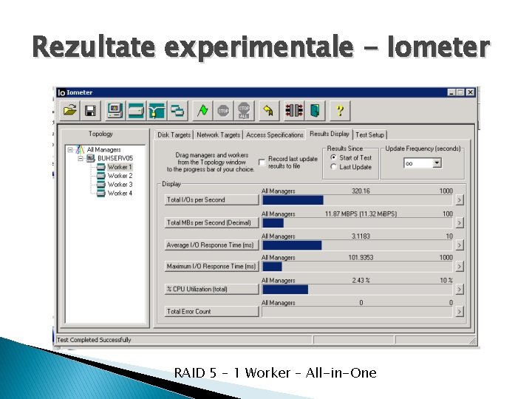The height and width of the screenshot is (399, 532).
Task: Switch to Network Targets tab
Action: pyautogui.click(x=219, y=135)
